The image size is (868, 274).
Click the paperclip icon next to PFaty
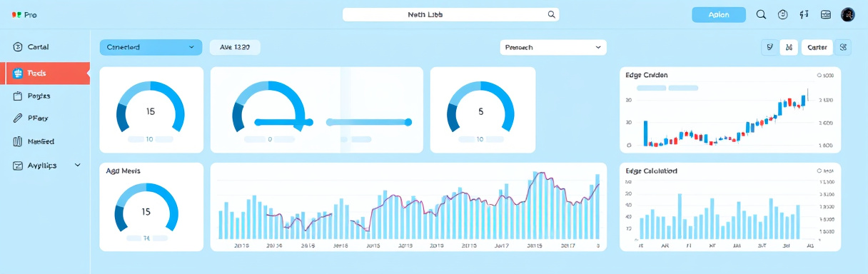pyautogui.click(x=18, y=118)
